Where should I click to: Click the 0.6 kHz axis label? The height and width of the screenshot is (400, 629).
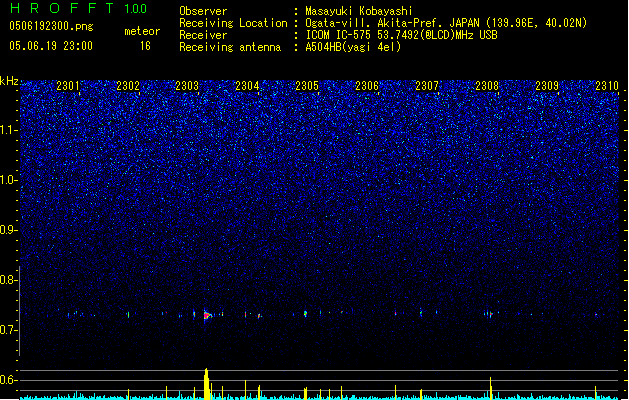click(x=9, y=380)
